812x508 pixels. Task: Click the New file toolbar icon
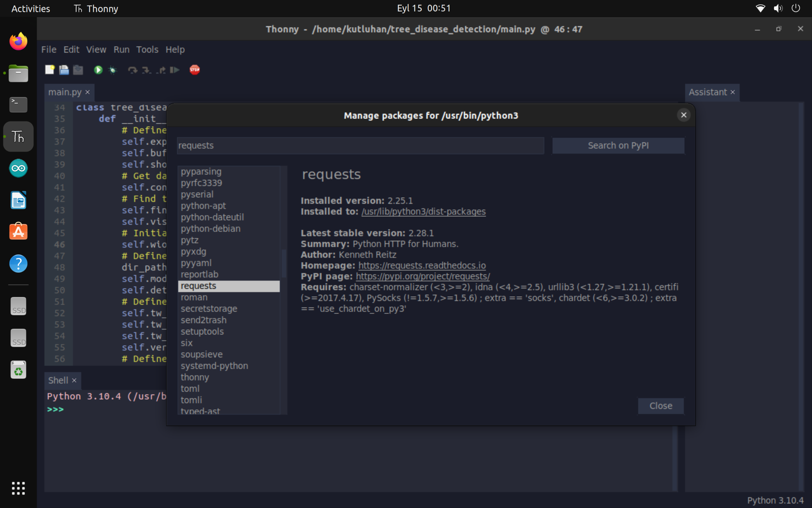click(x=49, y=70)
